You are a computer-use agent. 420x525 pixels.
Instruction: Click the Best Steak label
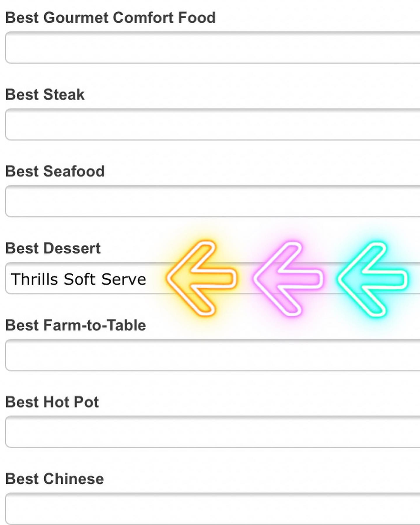coord(45,94)
